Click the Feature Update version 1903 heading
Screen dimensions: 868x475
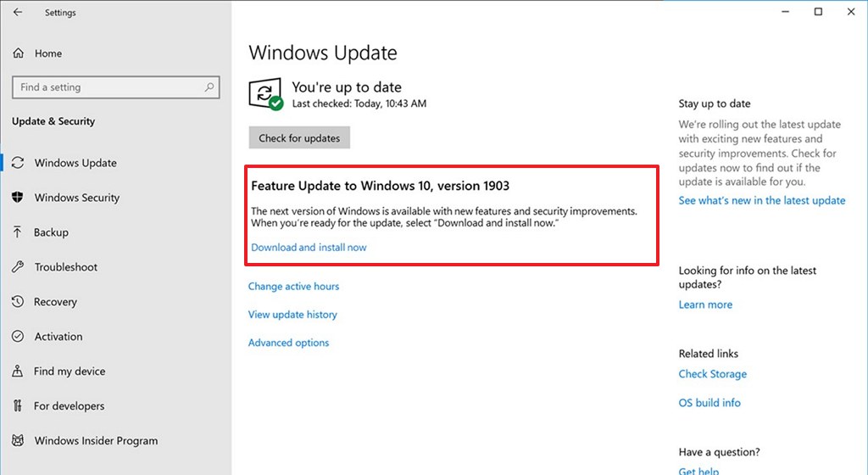point(380,186)
